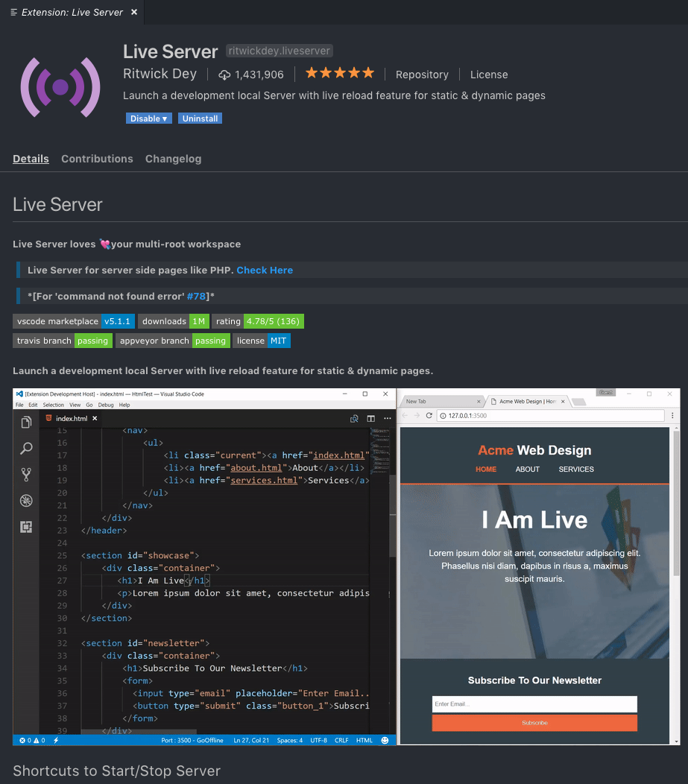This screenshot has height=784, width=688.
Task: Click the Enter Email field
Action: [534, 704]
